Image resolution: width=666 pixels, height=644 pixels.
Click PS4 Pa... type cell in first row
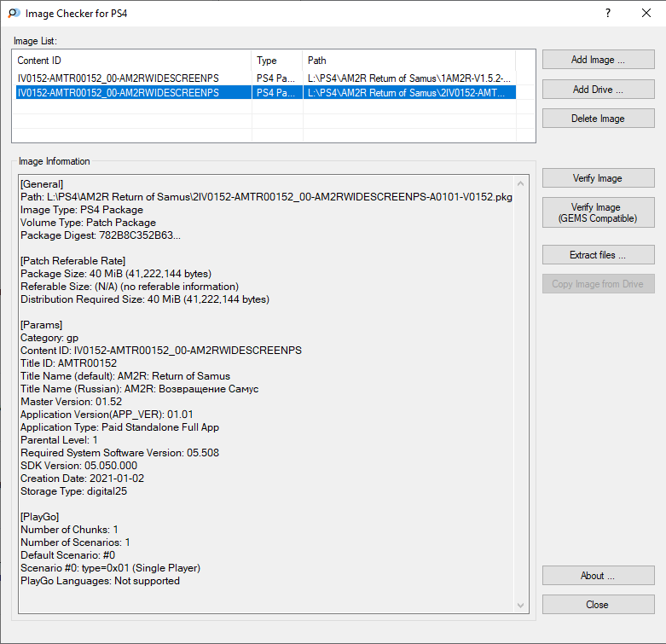click(x=276, y=78)
